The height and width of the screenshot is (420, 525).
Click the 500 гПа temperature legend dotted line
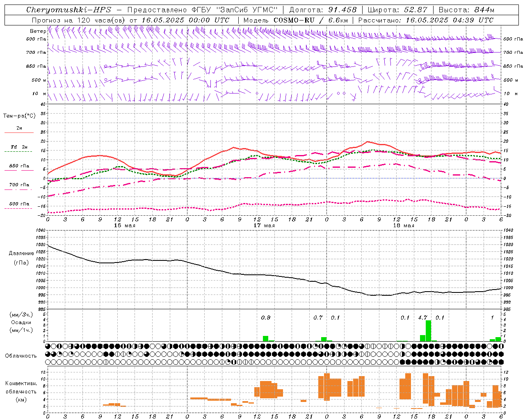click(18, 209)
